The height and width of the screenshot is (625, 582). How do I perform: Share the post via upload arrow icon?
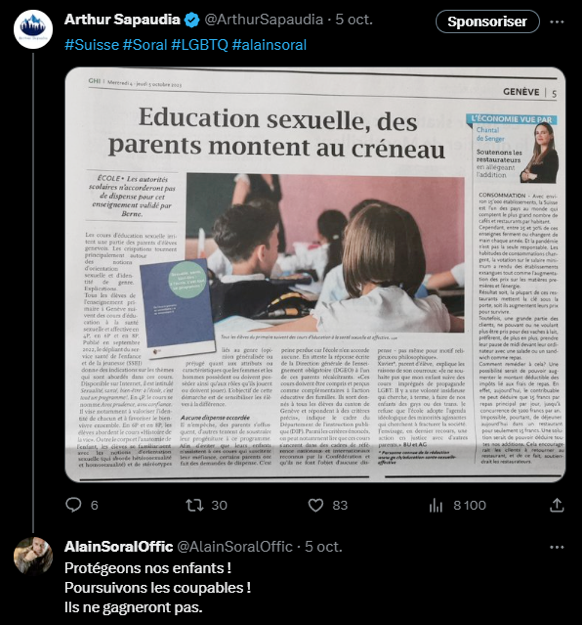556,505
